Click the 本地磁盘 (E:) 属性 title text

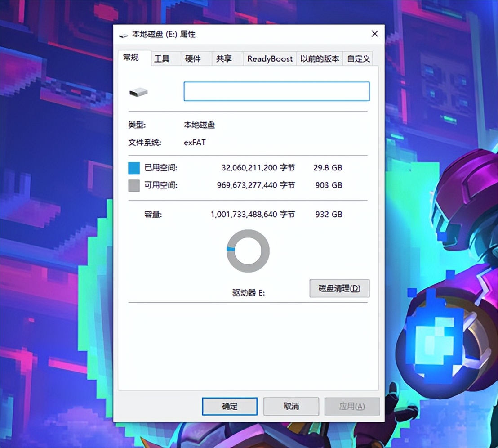click(164, 34)
